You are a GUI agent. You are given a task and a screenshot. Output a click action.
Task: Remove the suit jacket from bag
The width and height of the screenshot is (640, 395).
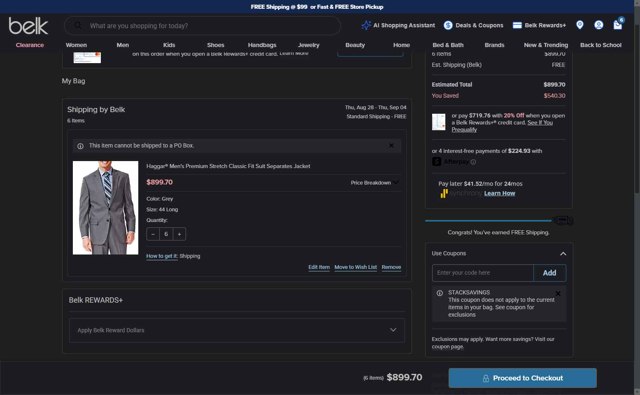[391, 267]
